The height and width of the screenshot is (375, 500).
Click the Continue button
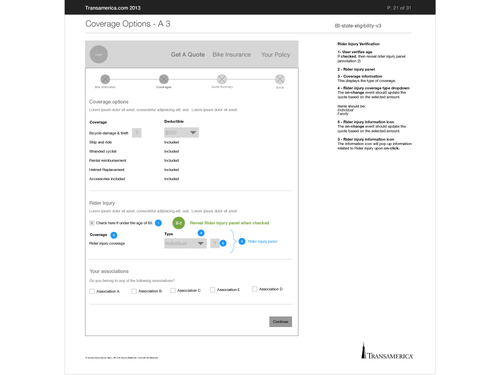point(281,322)
